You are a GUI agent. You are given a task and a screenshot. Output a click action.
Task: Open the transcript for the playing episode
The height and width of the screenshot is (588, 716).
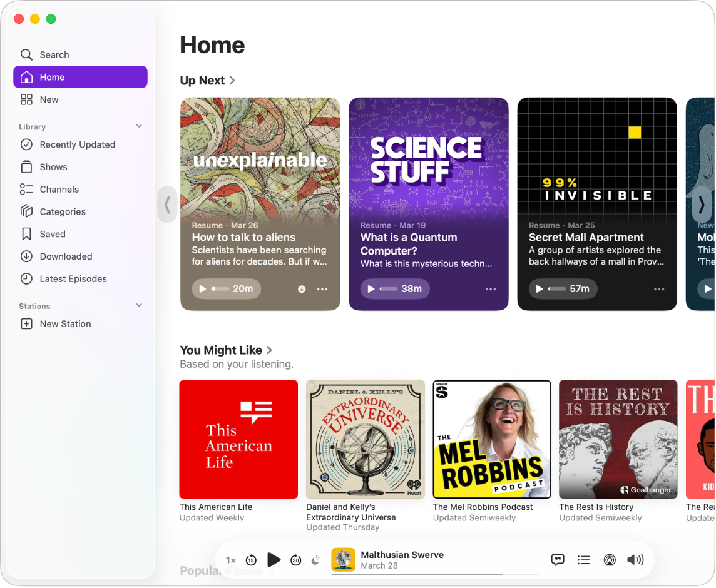tap(557, 560)
